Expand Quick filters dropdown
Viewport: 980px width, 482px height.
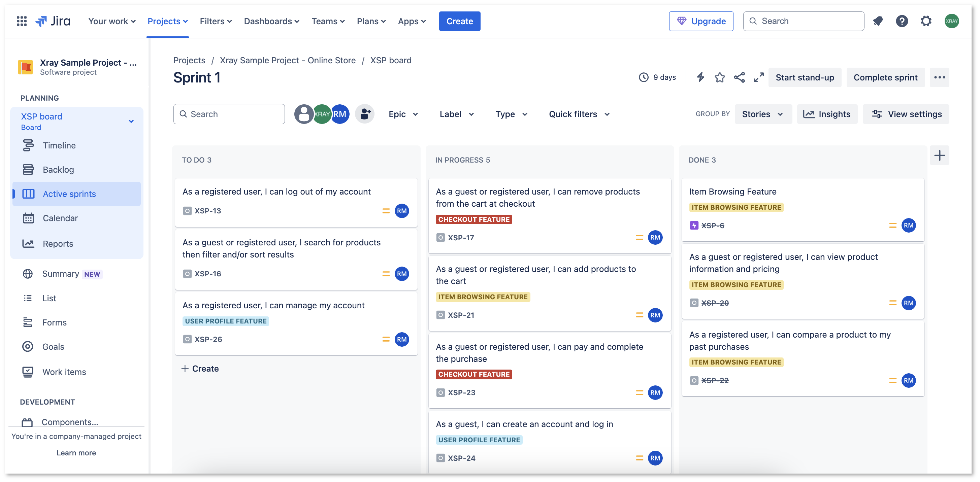pyautogui.click(x=579, y=114)
